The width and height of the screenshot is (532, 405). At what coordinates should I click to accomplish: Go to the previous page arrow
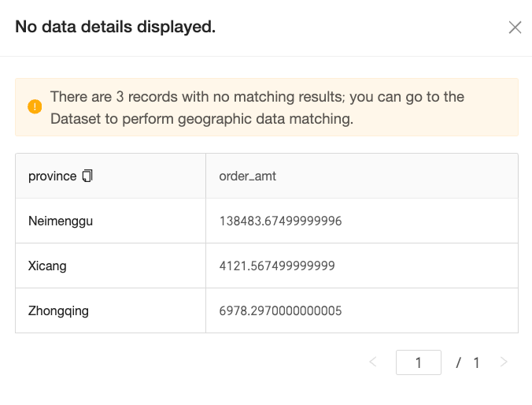click(373, 362)
